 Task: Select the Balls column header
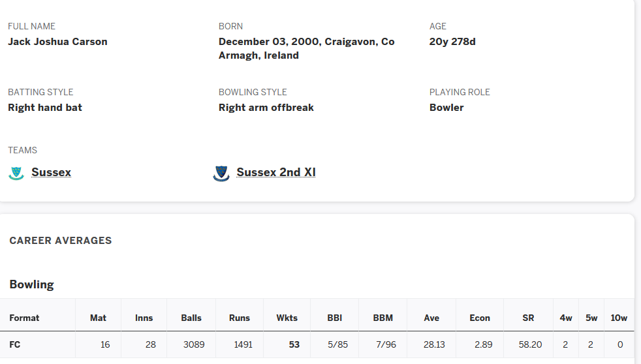pyautogui.click(x=191, y=318)
